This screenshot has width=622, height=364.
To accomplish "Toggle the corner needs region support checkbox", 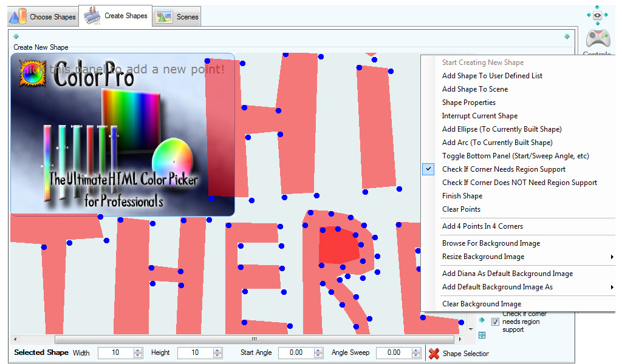I will [494, 322].
